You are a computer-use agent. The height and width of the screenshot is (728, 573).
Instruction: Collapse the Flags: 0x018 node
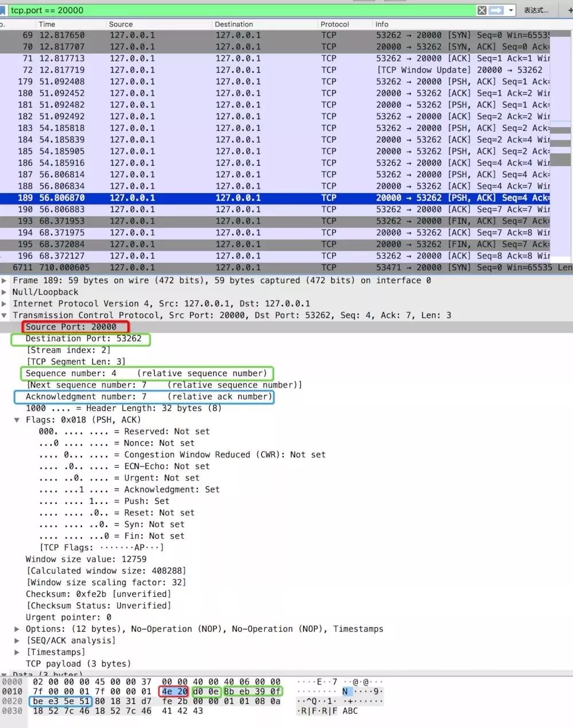coord(17,420)
